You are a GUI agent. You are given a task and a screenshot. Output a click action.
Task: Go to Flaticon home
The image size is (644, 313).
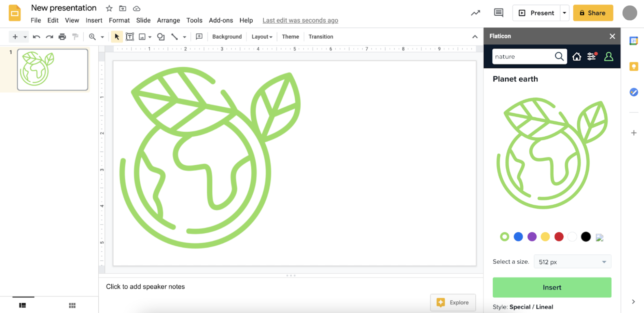coord(577,56)
